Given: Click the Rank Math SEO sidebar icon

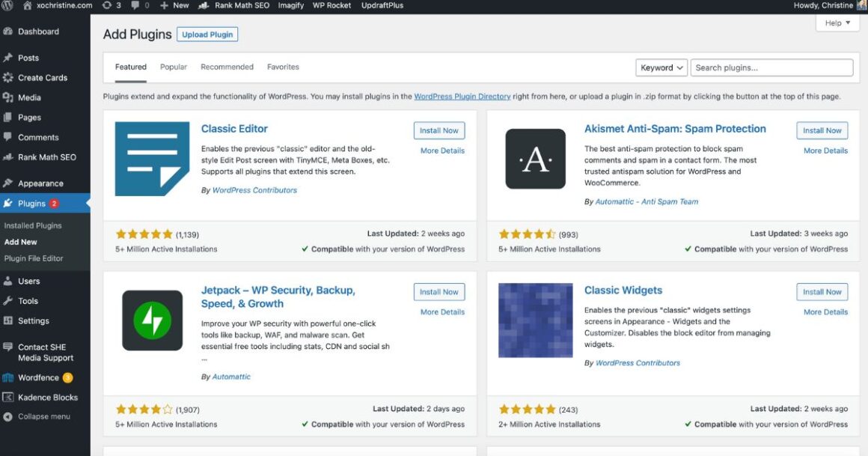Looking at the screenshot, I should tap(7, 156).
